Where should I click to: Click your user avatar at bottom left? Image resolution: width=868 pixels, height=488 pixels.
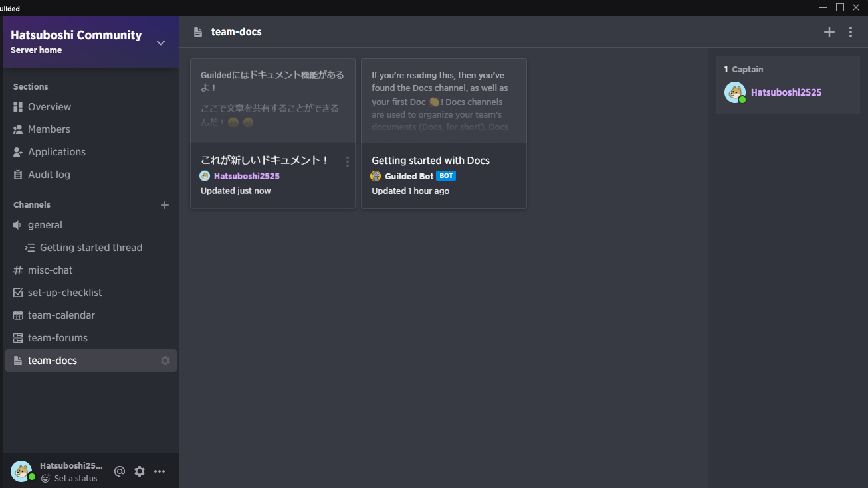(x=21, y=471)
